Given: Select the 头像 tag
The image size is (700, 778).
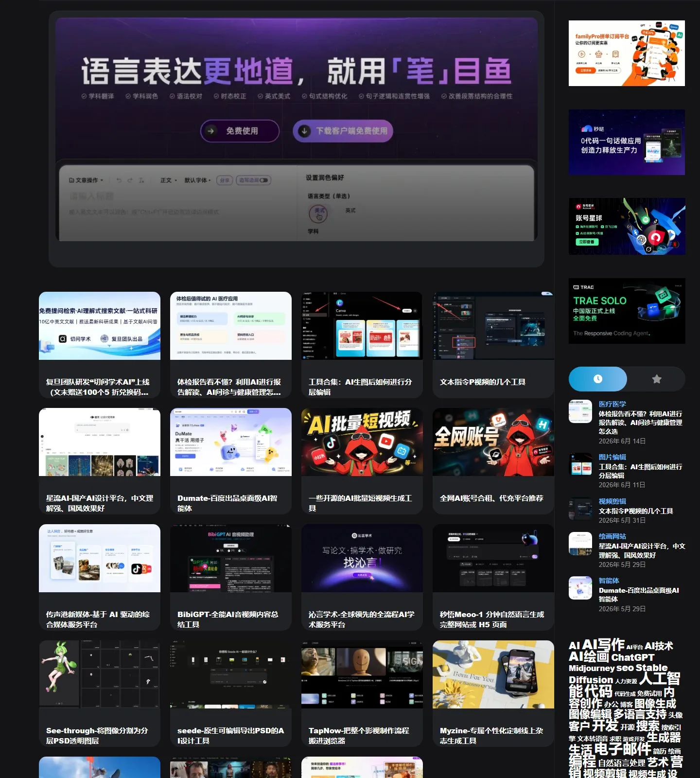Looking at the screenshot, I should click(x=675, y=715).
